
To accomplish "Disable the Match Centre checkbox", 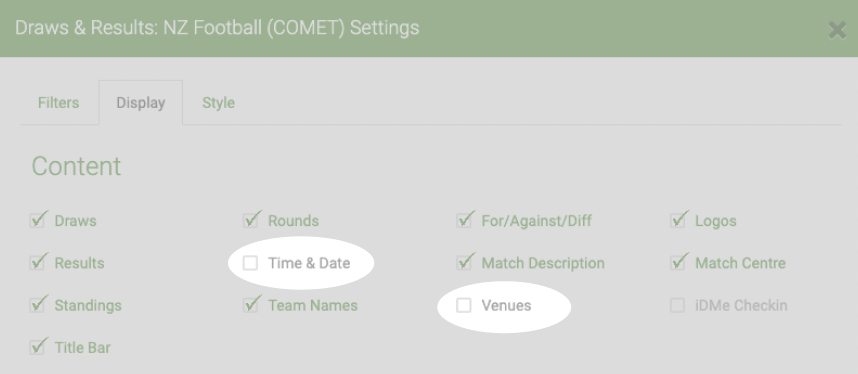I will (x=677, y=263).
